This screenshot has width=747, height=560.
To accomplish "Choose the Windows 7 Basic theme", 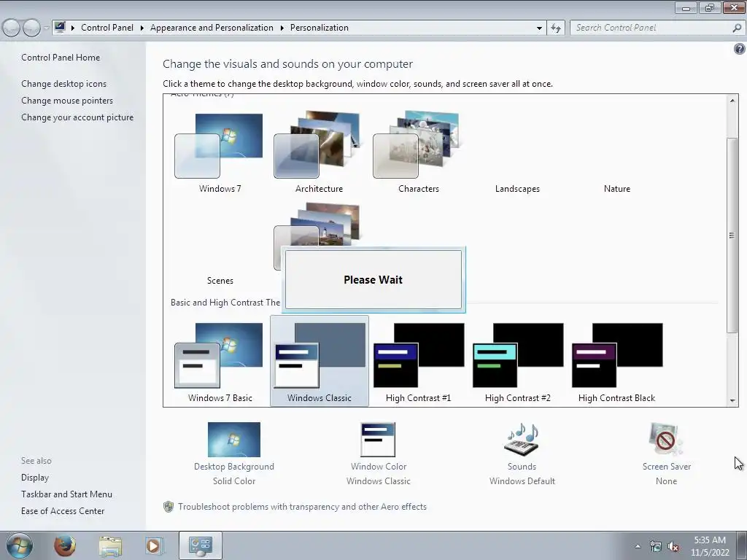I will pyautogui.click(x=220, y=362).
